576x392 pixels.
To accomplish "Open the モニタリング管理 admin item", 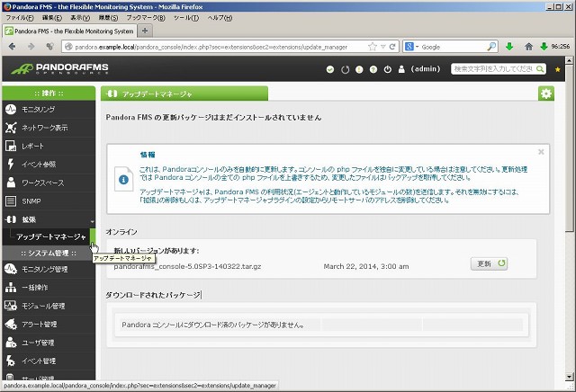I will 48,269.
